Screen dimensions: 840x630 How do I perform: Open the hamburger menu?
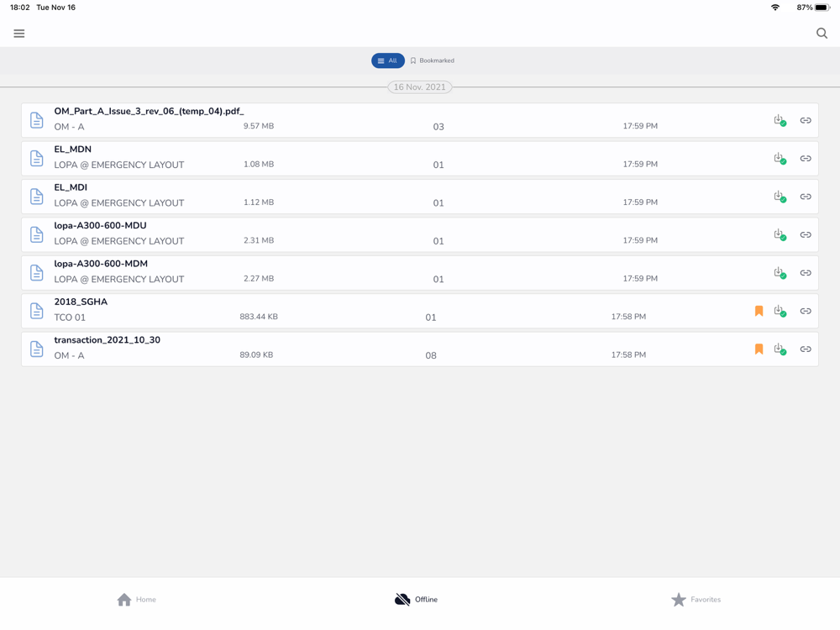pos(19,34)
